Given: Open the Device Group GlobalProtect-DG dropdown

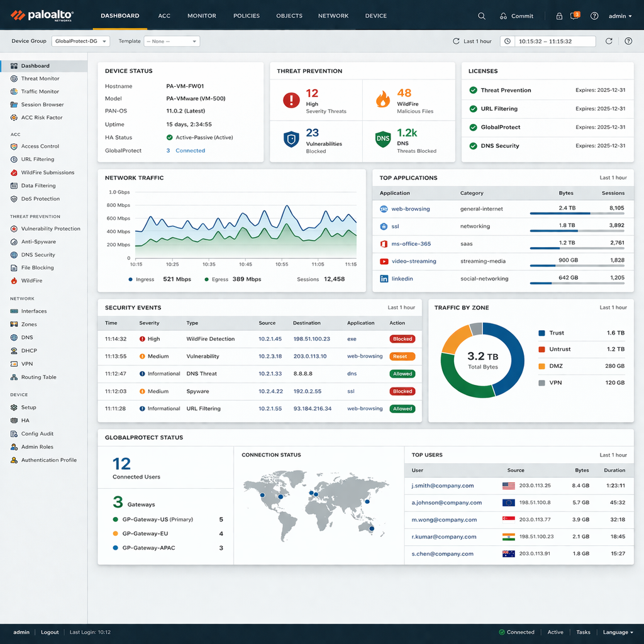Looking at the screenshot, I should tap(80, 42).
